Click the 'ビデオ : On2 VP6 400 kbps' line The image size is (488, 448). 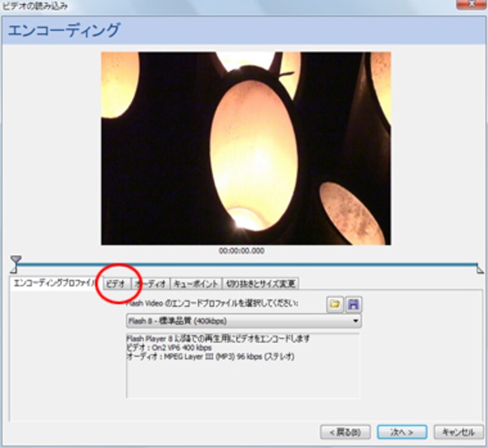pos(169,347)
